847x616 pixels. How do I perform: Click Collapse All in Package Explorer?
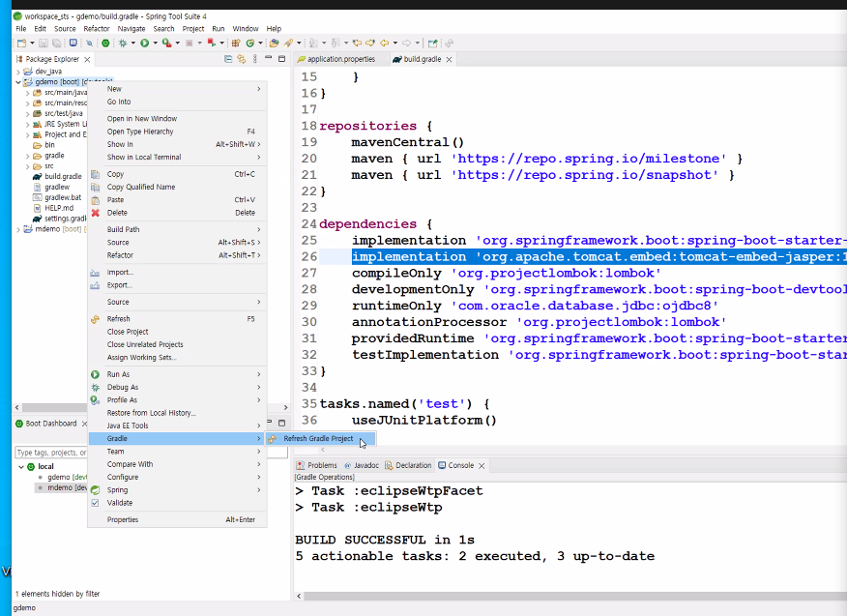click(x=228, y=59)
